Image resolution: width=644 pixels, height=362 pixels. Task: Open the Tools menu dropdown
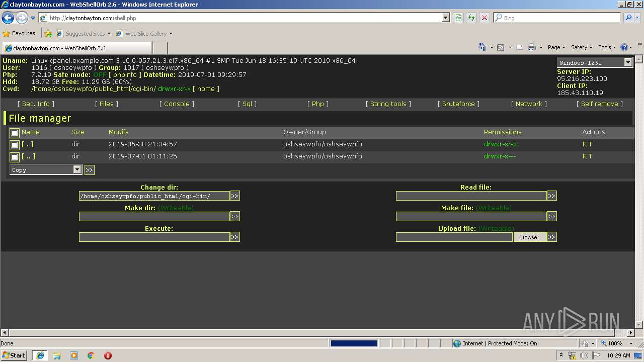[606, 47]
